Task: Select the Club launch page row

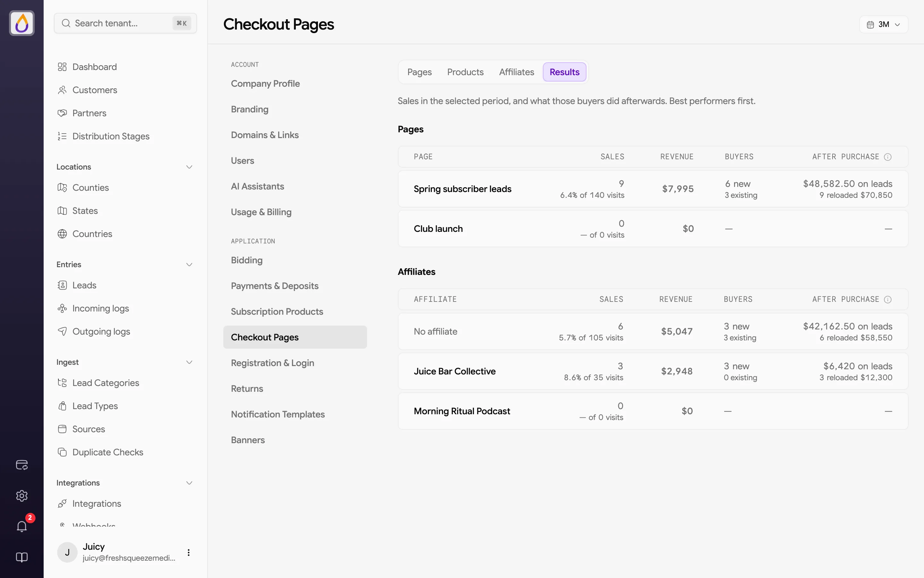Action: tap(653, 229)
